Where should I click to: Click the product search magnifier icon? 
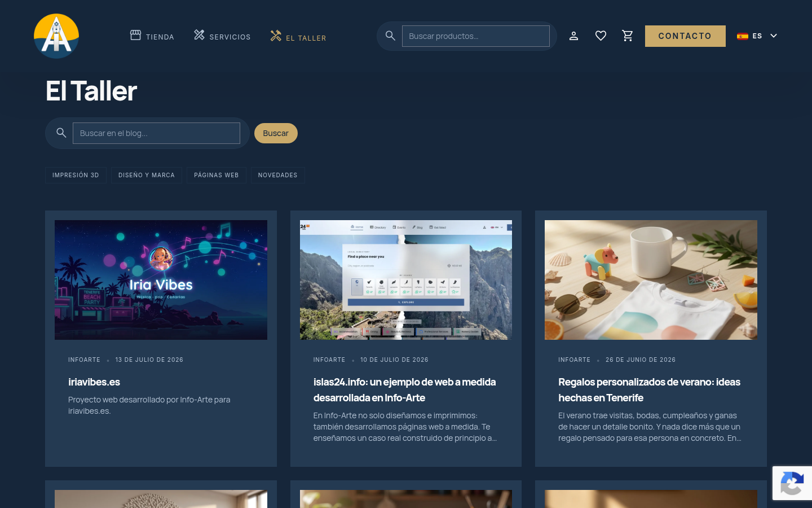click(x=390, y=36)
